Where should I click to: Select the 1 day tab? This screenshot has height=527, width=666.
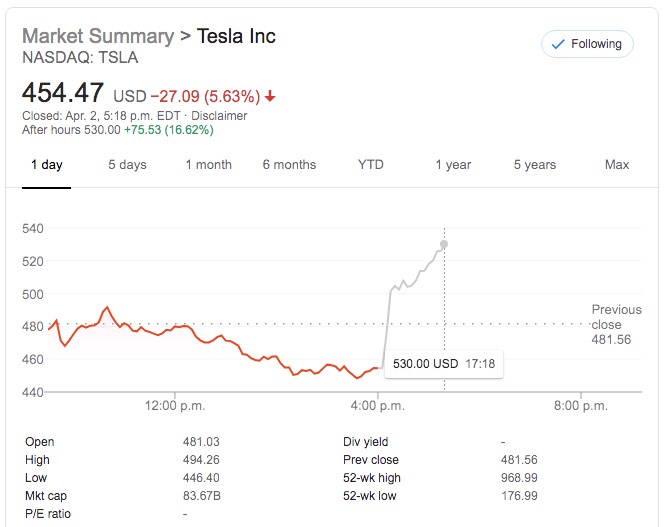point(46,165)
